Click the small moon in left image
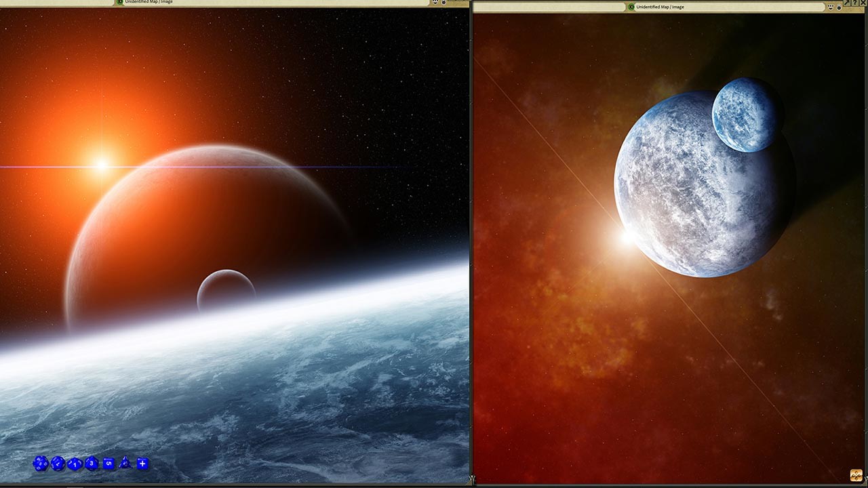 [x=226, y=290]
